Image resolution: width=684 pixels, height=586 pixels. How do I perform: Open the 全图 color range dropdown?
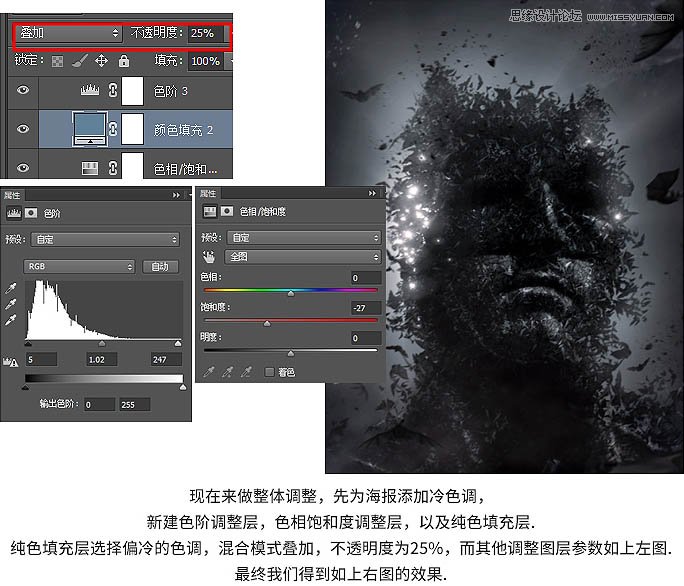coord(303,257)
